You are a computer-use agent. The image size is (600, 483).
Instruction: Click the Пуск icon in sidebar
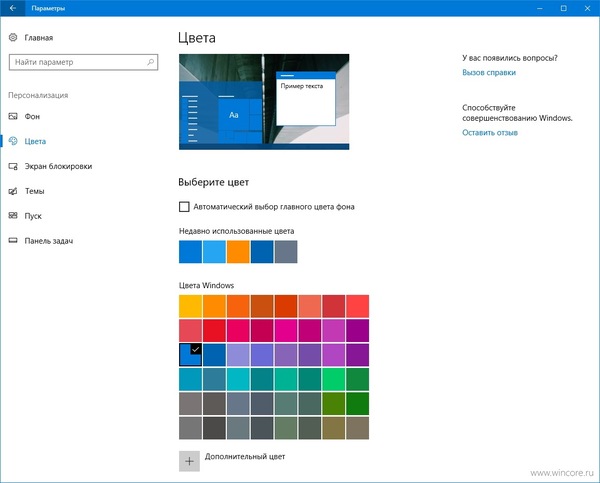(x=13, y=216)
